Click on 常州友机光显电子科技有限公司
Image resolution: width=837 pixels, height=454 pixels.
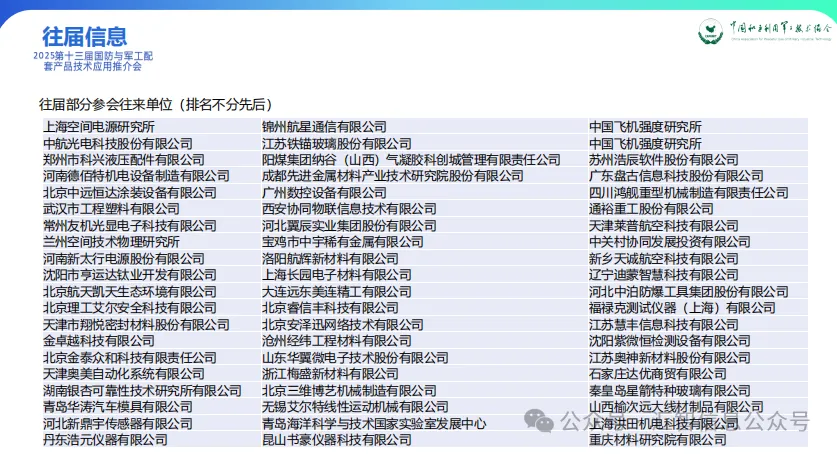(x=130, y=226)
